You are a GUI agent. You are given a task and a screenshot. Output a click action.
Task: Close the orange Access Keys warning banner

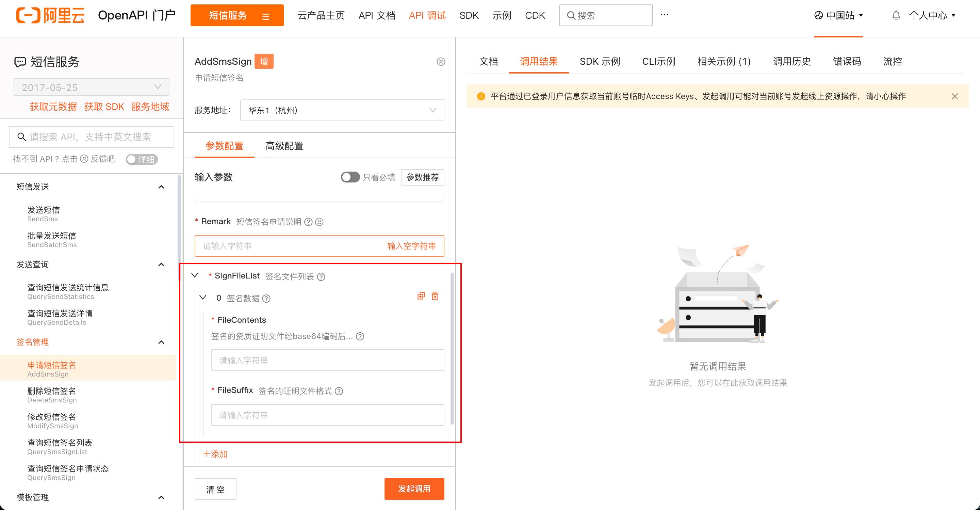[x=954, y=96]
